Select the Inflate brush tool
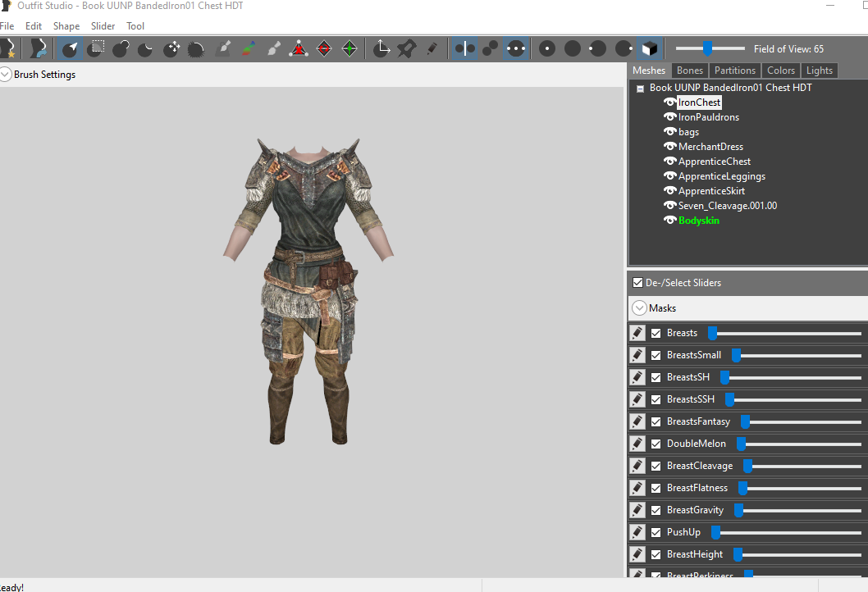This screenshot has height=592, width=868. (x=121, y=48)
